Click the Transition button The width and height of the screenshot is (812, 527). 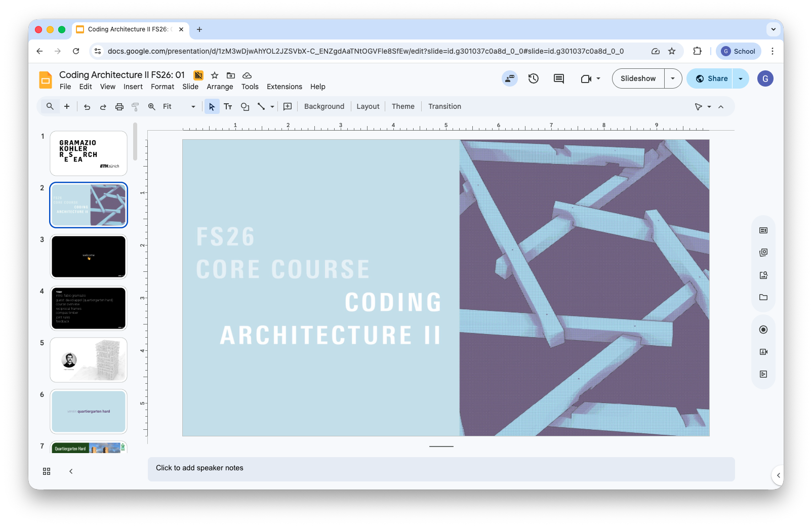(x=444, y=106)
